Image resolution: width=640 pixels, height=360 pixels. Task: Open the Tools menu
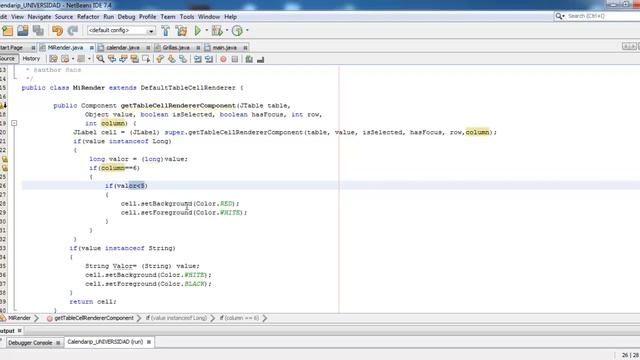(x=187, y=17)
